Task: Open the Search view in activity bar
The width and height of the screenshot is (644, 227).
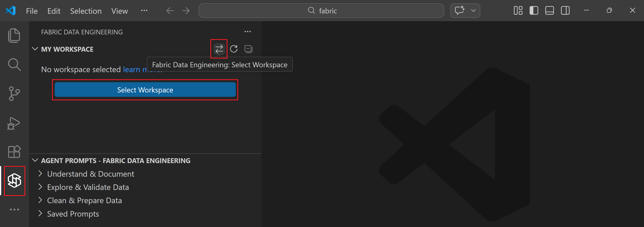Action: [14, 64]
